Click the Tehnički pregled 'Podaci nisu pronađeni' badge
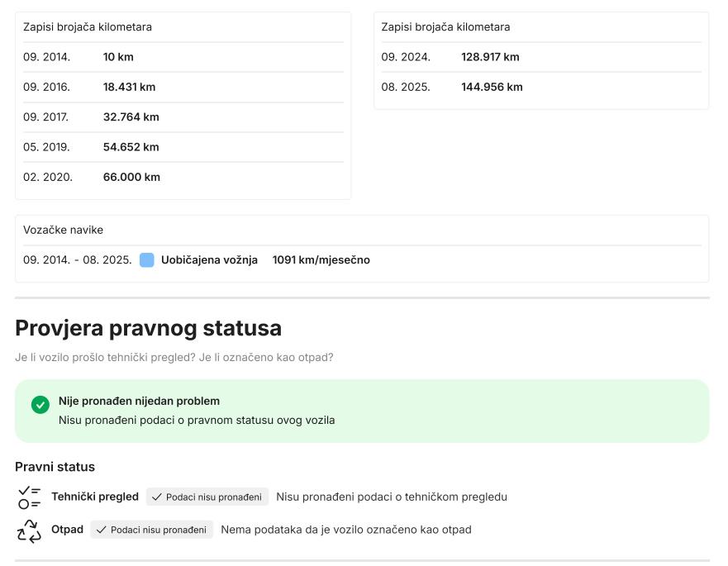Viewport: 728px width, 566px height. [x=207, y=497]
